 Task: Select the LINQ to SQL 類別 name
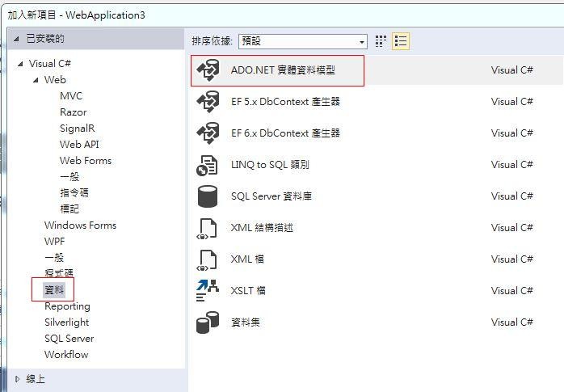270,165
